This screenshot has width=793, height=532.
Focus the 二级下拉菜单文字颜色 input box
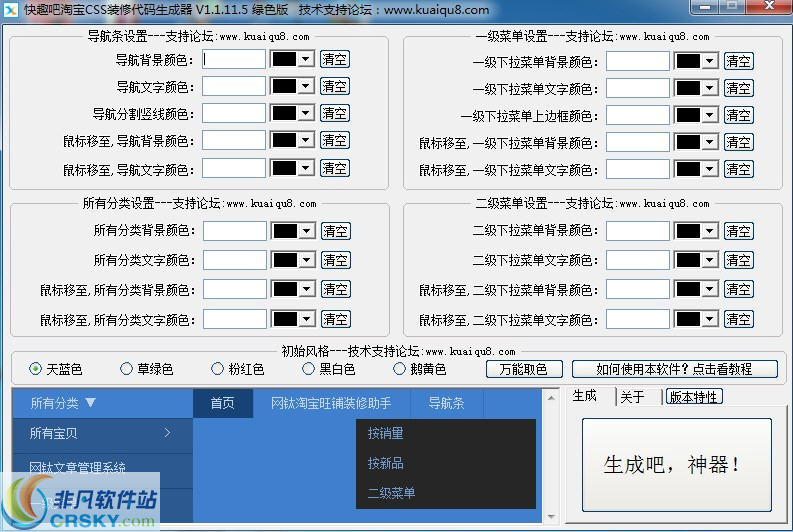click(638, 260)
